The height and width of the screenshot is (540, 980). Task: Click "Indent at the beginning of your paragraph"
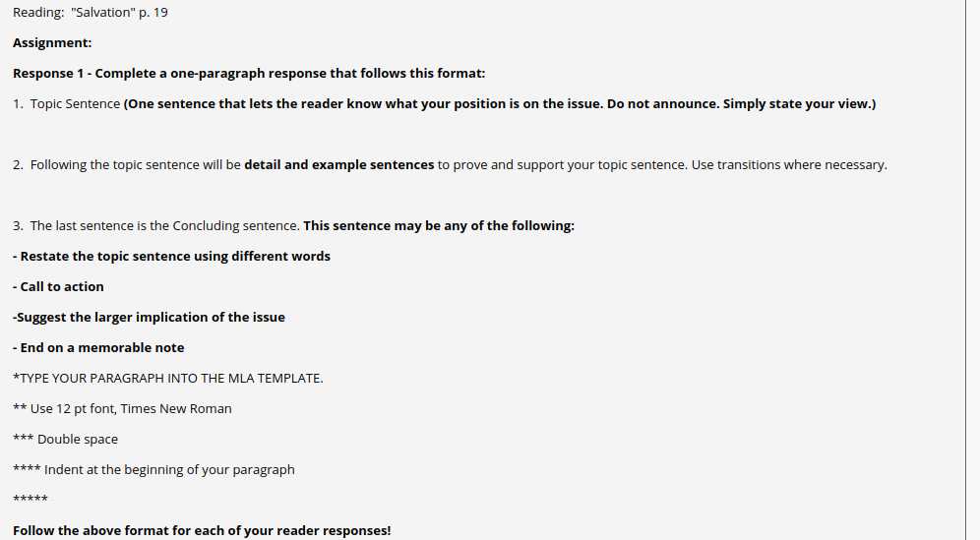click(x=153, y=470)
